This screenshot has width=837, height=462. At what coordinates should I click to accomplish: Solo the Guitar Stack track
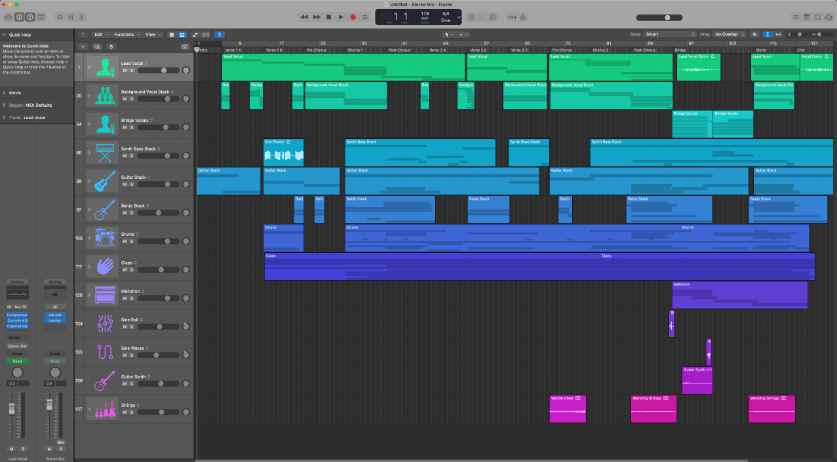click(x=132, y=184)
